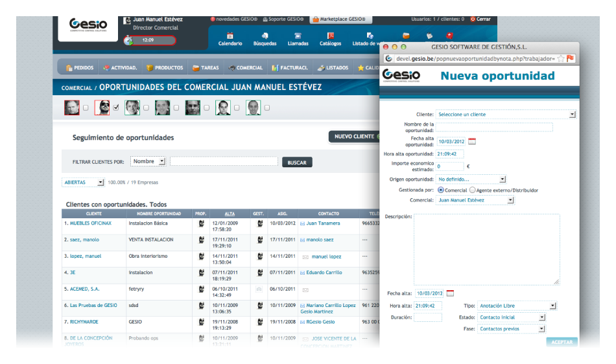The height and width of the screenshot is (364, 616).
Task: Click envelope icon beside Juan Tanamera
Action: point(303,223)
